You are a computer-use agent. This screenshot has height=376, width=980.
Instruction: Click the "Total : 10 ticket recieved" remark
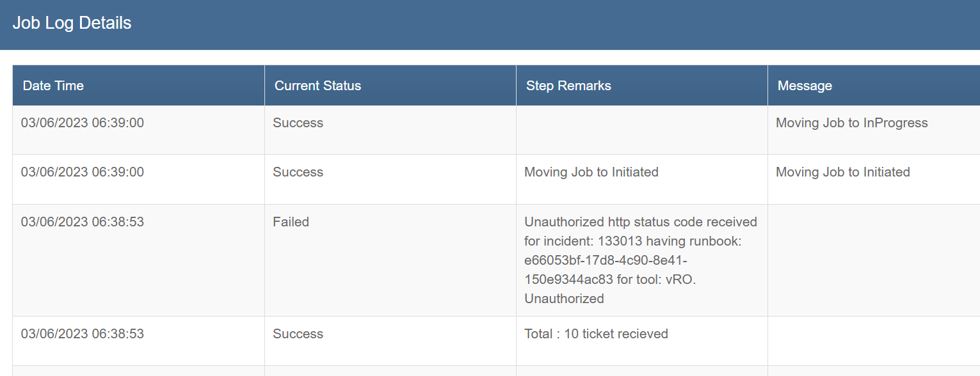tap(596, 333)
